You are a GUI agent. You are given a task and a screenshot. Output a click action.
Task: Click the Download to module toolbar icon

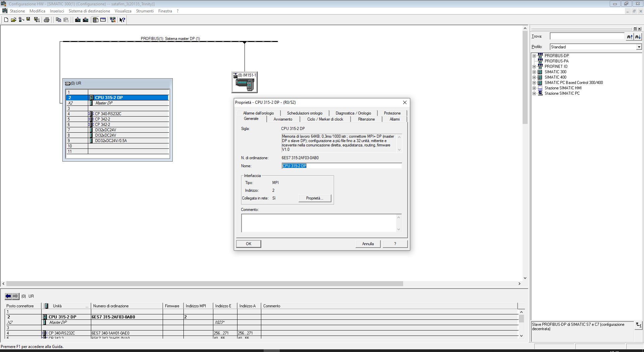(x=78, y=20)
